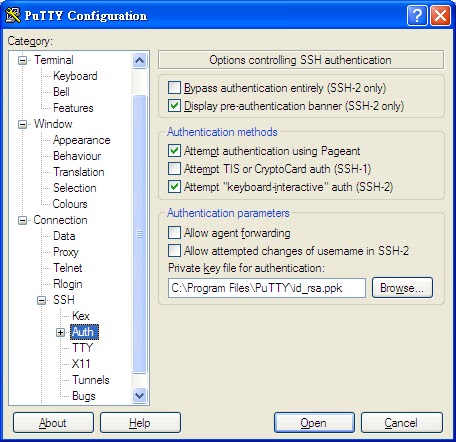This screenshot has width=456, height=442.
Task: Select the Terminal category
Action: click(54, 60)
